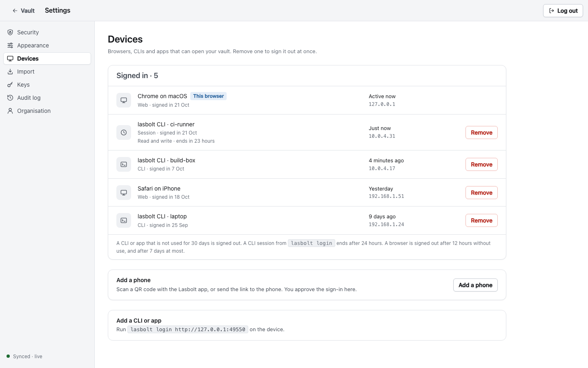Click the 9 days ago timestamp

click(382, 217)
